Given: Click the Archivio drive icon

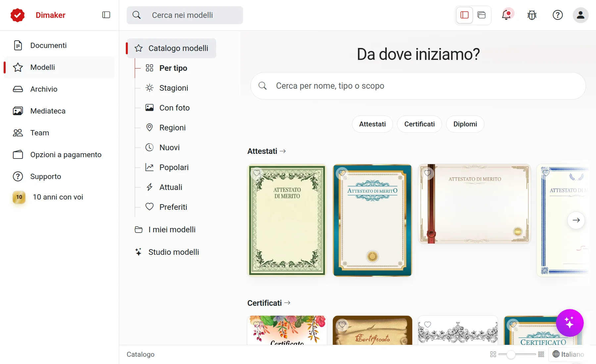Looking at the screenshot, I should (x=18, y=89).
